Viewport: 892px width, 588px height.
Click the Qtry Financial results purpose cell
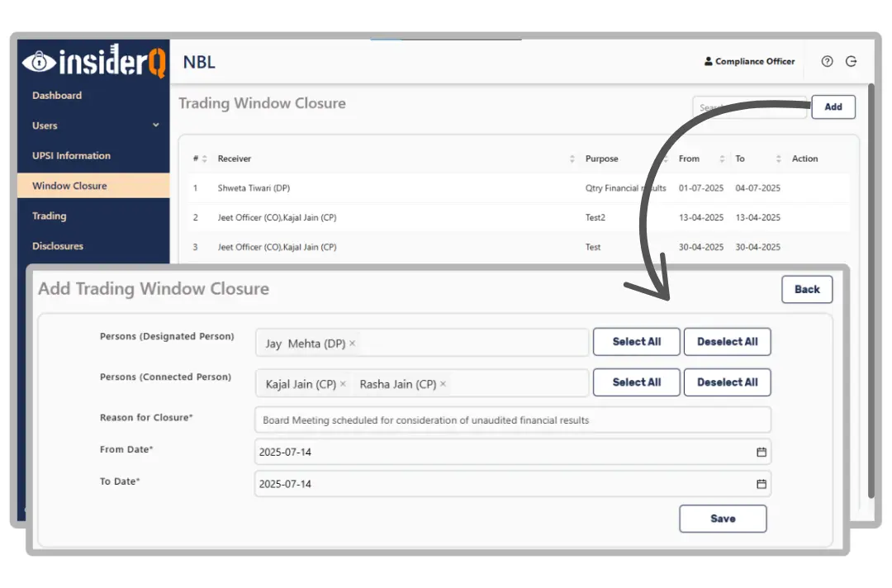[x=625, y=188]
